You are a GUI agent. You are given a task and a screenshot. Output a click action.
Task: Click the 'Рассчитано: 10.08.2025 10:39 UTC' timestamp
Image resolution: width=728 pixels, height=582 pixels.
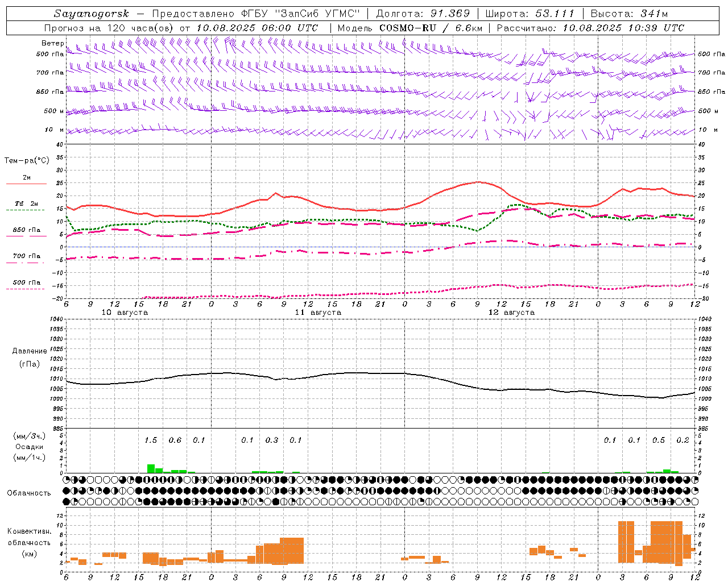[590, 28]
